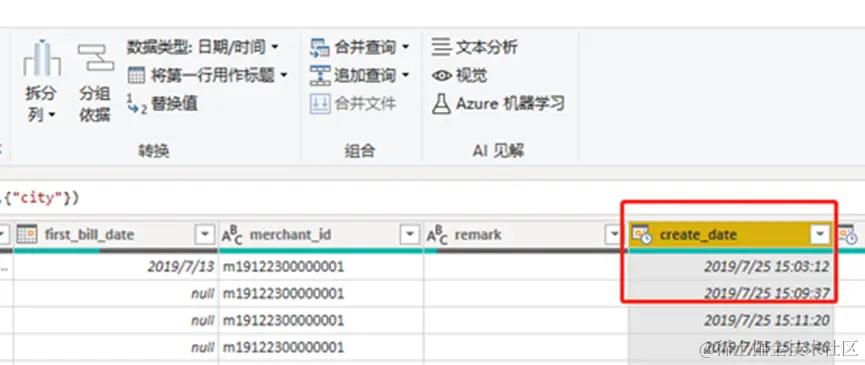This screenshot has height=365, width=865.
Task: Select the remark column header
Action: click(526, 235)
